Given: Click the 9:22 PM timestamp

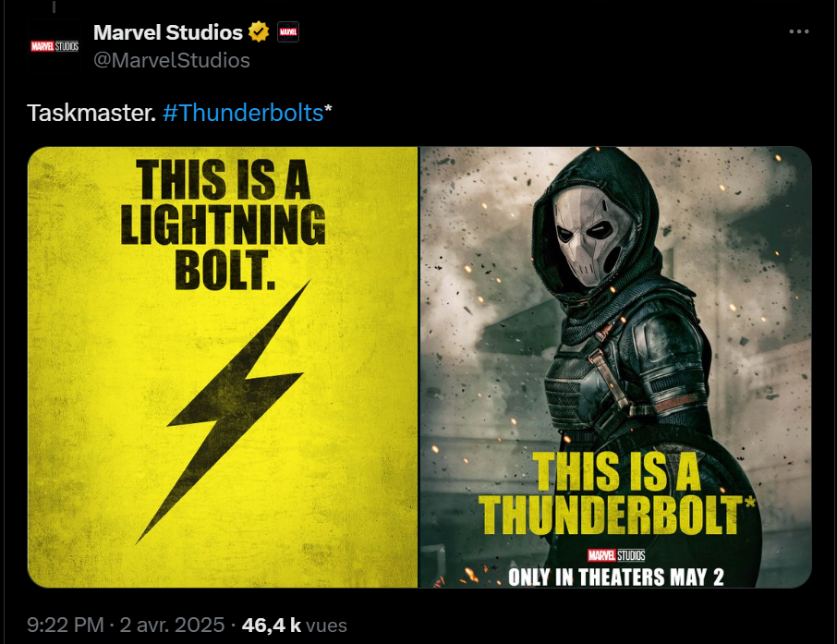Looking at the screenshot, I should (66, 625).
